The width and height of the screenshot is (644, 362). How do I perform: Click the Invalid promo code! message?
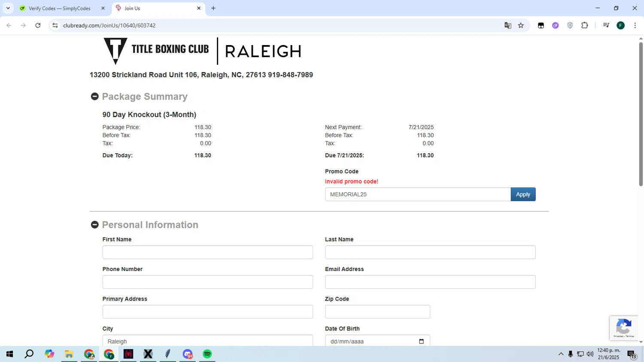pos(352,181)
